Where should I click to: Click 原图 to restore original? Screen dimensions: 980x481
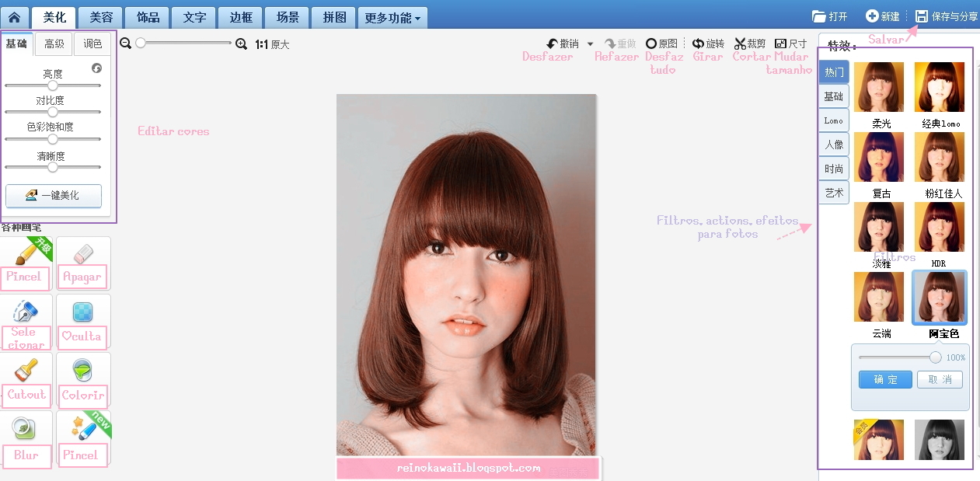tap(662, 44)
